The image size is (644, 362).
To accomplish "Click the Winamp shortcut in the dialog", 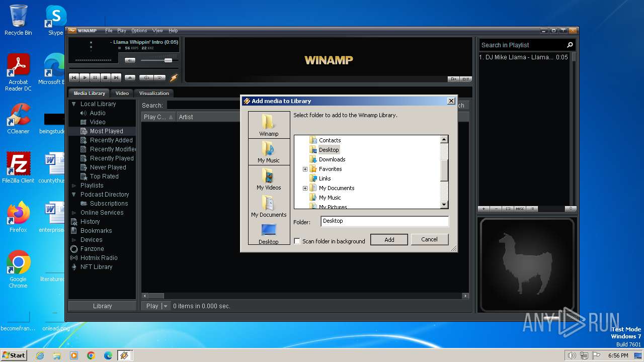I will point(269,125).
